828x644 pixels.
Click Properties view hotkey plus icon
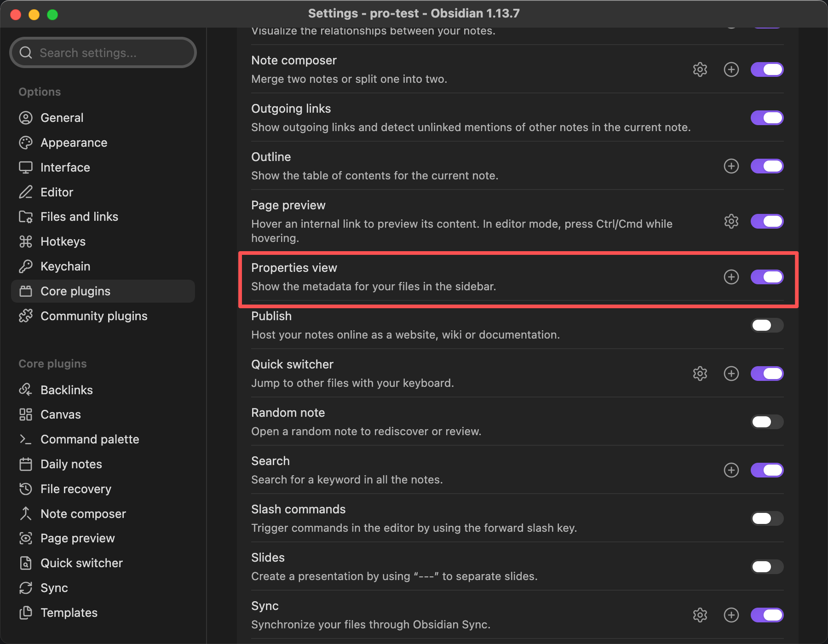(x=731, y=277)
